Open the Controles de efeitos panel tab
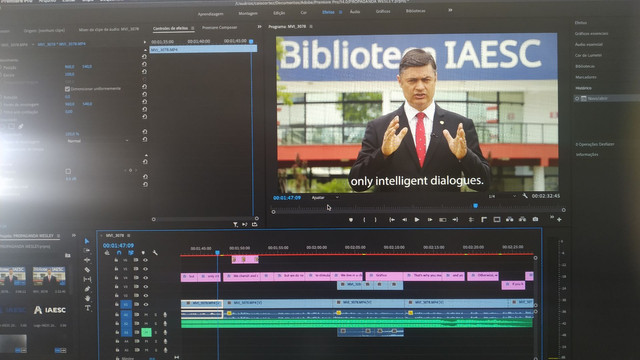 pyautogui.click(x=171, y=28)
